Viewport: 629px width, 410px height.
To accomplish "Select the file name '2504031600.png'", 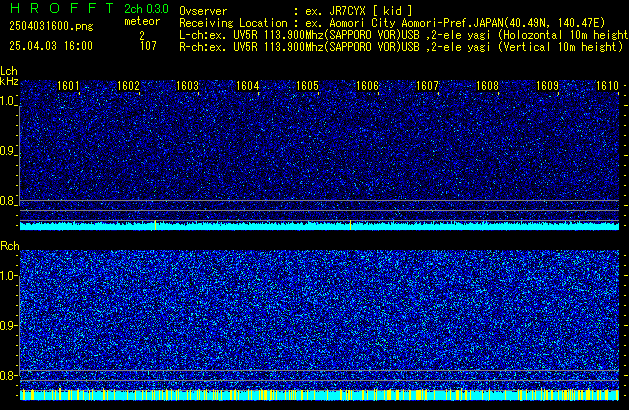I will (x=51, y=26).
